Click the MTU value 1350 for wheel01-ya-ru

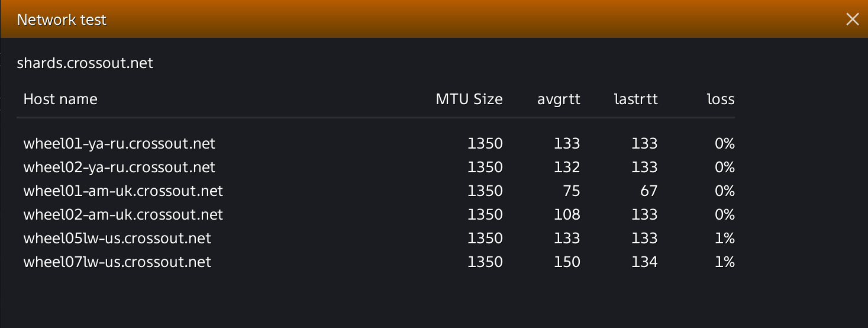485,143
